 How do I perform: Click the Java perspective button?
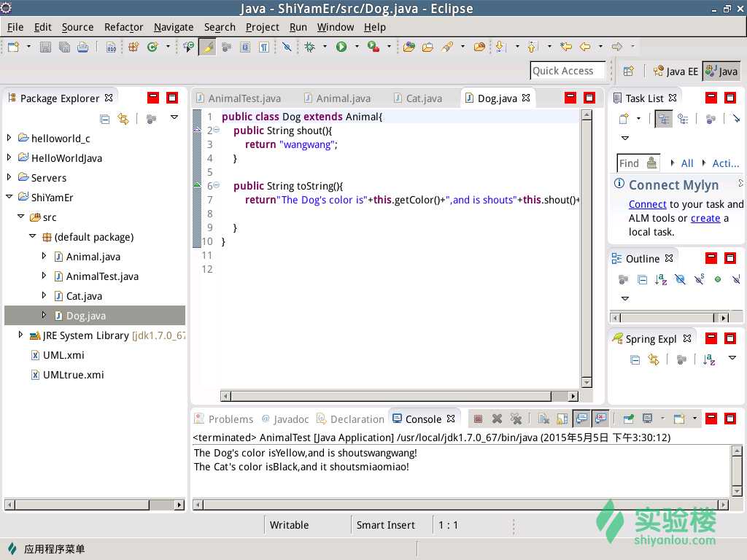coord(721,71)
